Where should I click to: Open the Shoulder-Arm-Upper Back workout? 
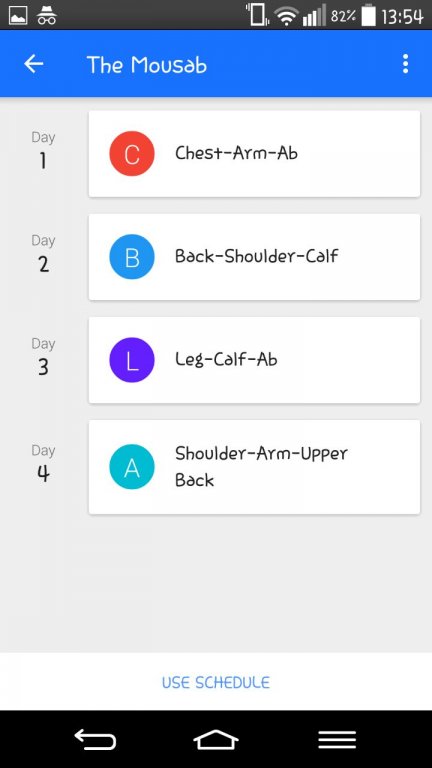point(254,467)
